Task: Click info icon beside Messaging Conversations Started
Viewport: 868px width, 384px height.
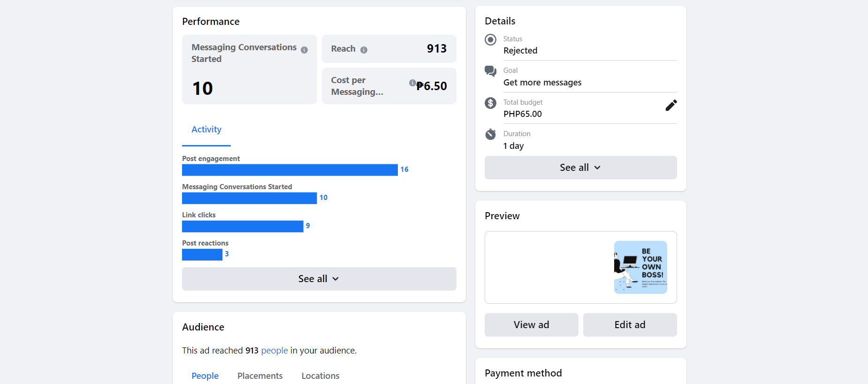Action: click(x=304, y=50)
